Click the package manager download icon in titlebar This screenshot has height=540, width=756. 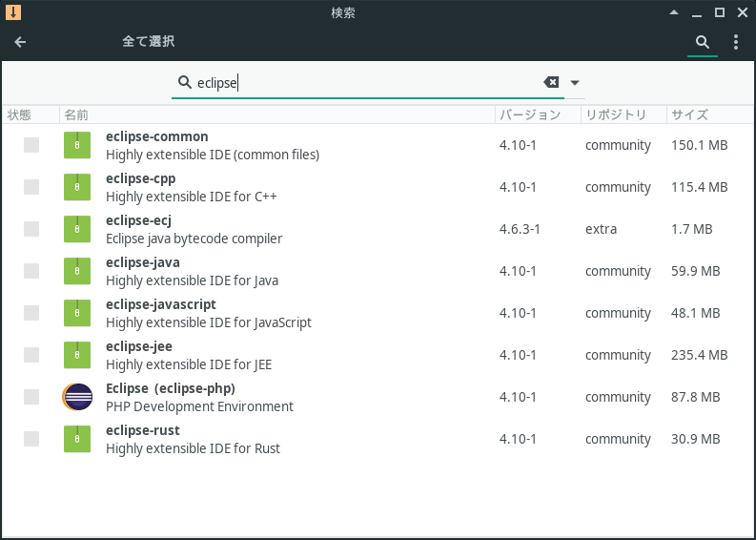pos(13,12)
